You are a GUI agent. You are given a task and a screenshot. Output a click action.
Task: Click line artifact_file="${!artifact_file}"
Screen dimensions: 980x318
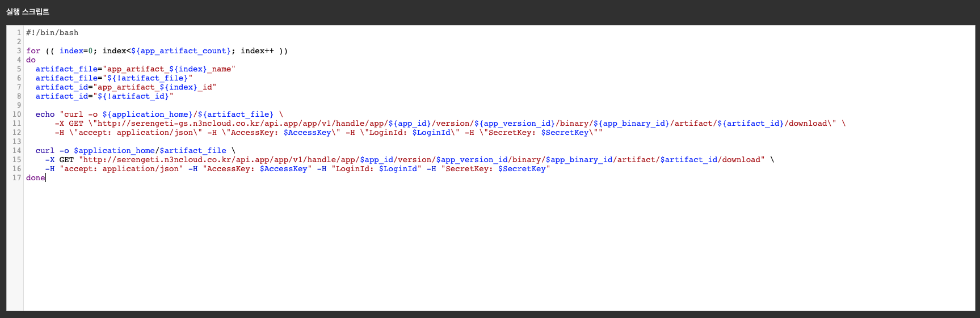pos(114,78)
